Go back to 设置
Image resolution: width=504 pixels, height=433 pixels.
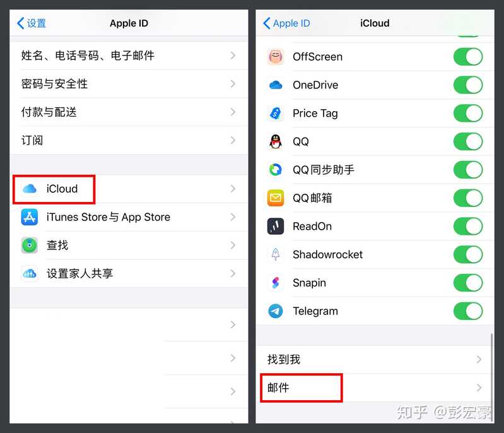[32, 23]
